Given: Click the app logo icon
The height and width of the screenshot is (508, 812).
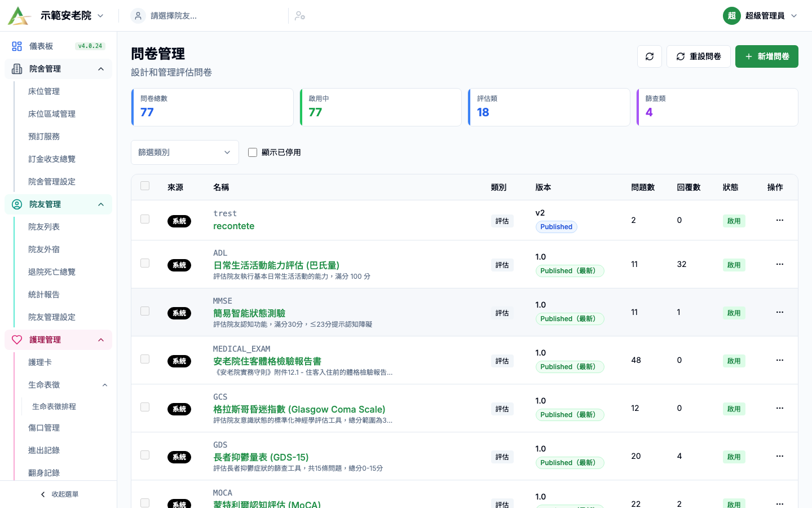Looking at the screenshot, I should (x=19, y=16).
